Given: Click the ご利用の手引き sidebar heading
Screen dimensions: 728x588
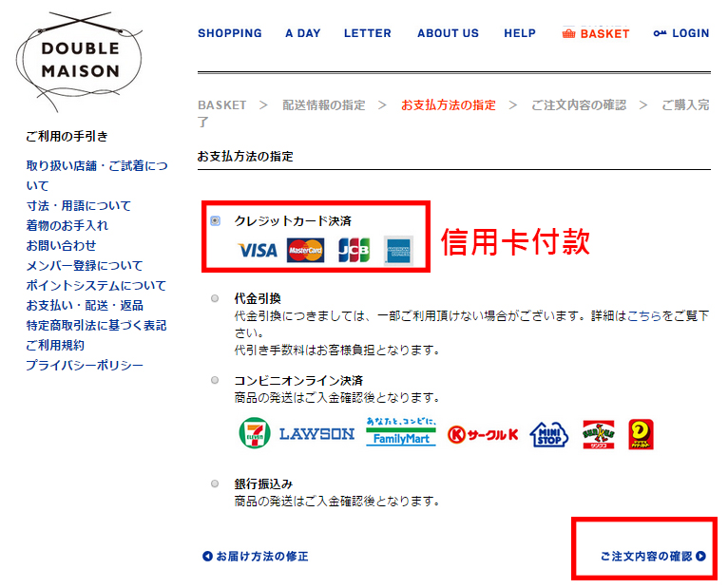Looking at the screenshot, I should 67,137.
